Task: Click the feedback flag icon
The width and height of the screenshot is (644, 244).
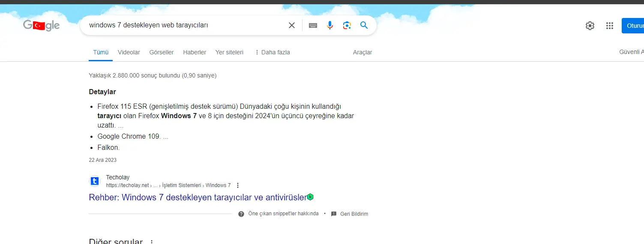Action: tap(334, 214)
